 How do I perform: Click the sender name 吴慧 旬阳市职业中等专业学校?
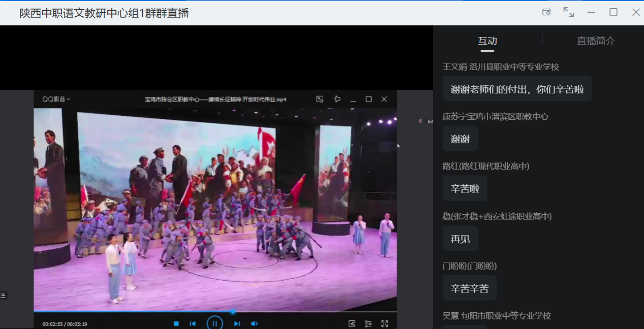point(497,316)
